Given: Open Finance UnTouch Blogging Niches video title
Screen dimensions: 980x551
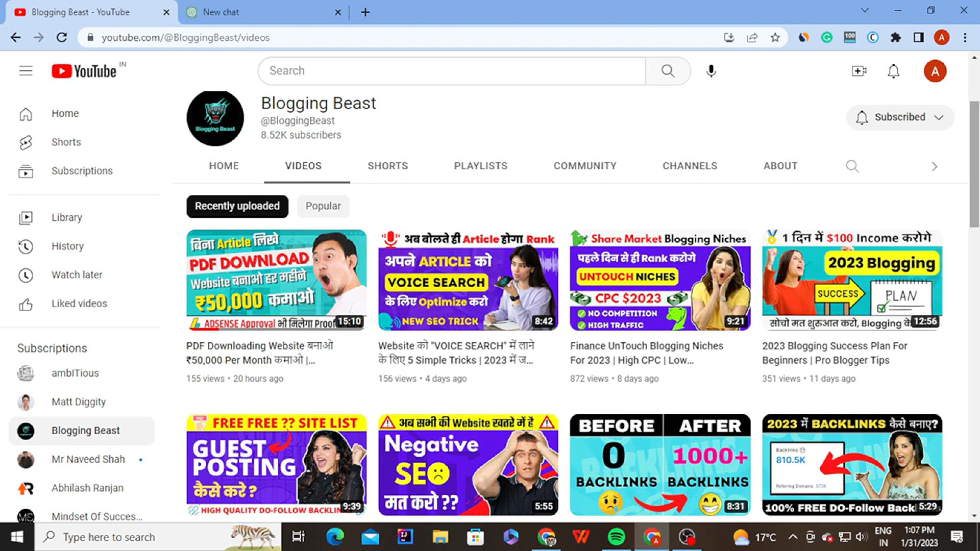Looking at the screenshot, I should point(647,353).
